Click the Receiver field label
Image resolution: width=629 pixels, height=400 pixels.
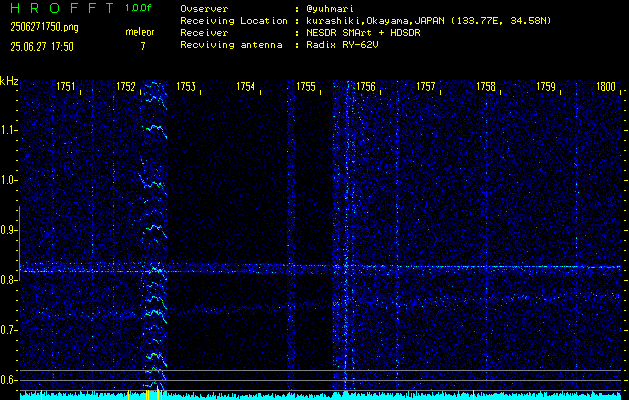(x=204, y=33)
